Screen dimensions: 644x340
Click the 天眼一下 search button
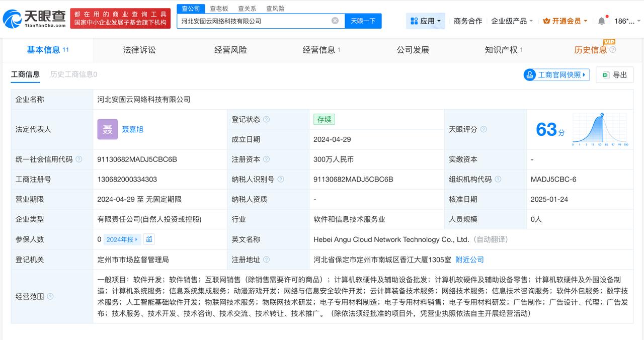[x=363, y=21]
